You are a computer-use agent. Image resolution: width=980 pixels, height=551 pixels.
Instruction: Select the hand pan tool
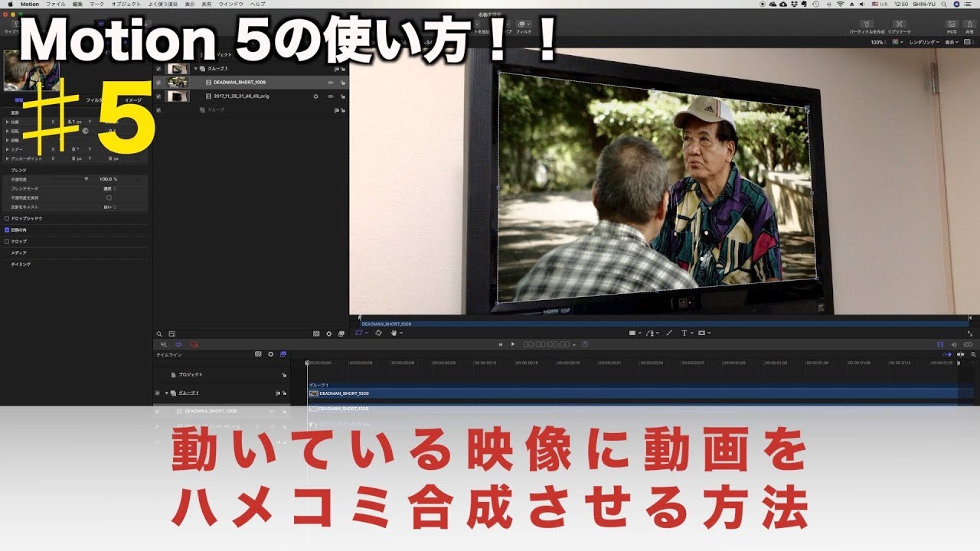pyautogui.click(x=394, y=333)
